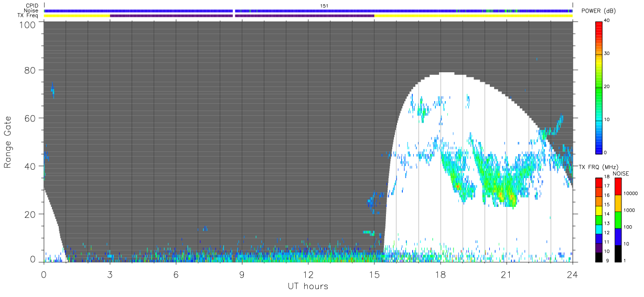
Task: Click the '40' label on POWER scale
Action: tap(607, 20)
